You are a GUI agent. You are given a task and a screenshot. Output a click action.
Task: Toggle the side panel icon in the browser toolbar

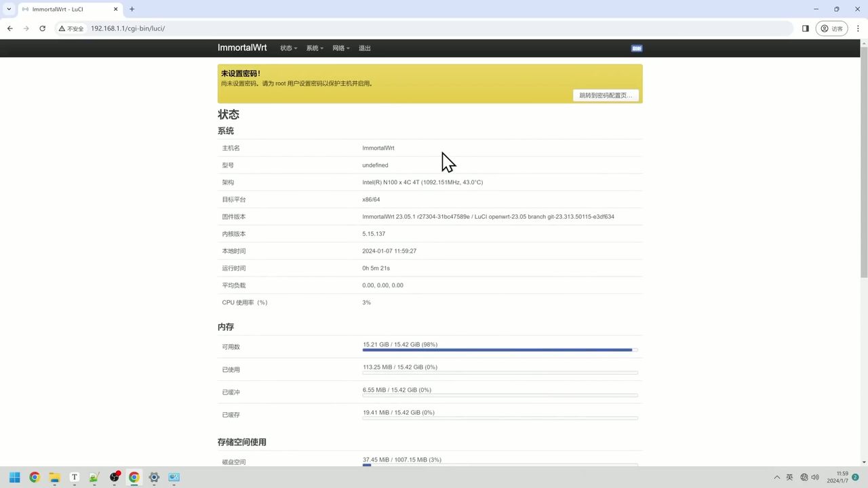[x=805, y=28]
